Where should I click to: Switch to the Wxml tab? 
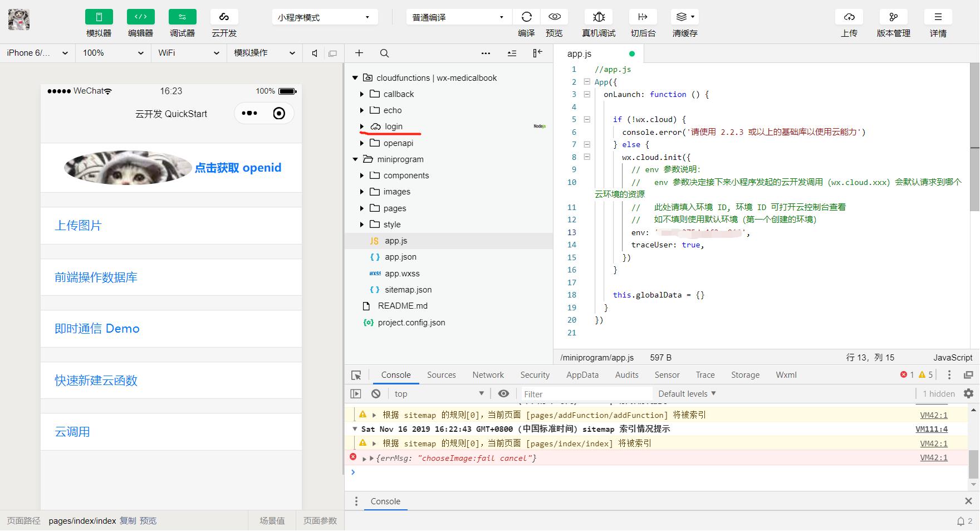pos(786,375)
